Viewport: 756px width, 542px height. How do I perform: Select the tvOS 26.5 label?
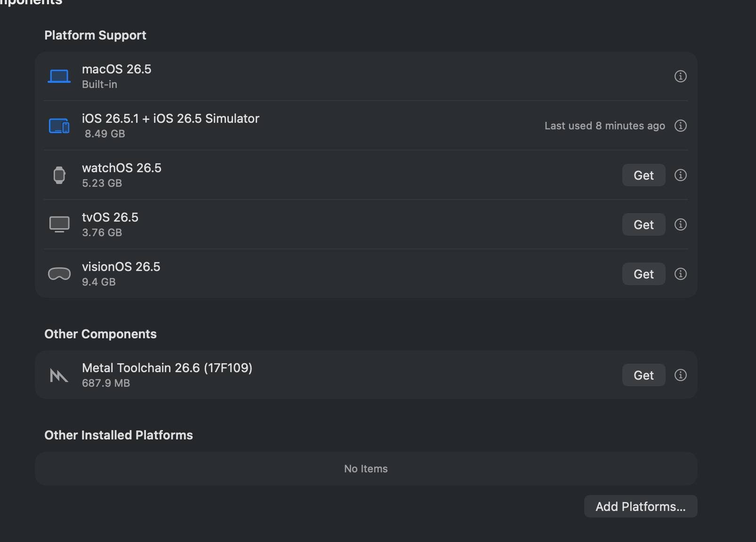point(110,217)
